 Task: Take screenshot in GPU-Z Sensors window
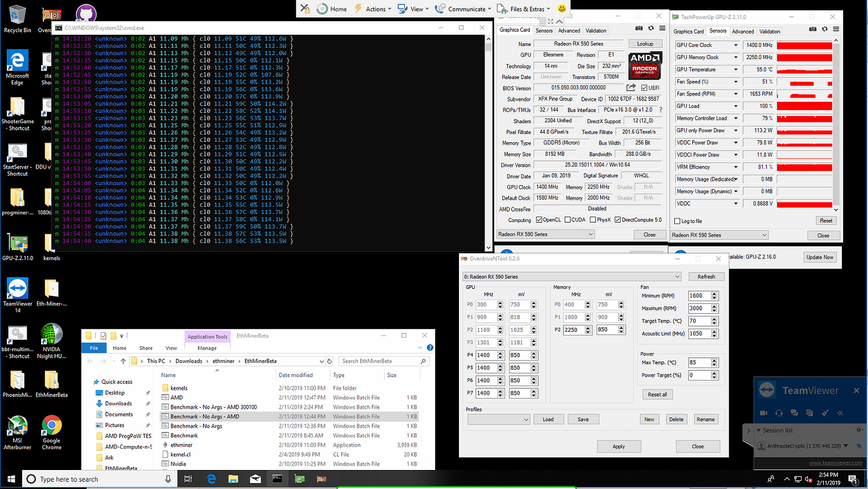click(x=813, y=29)
